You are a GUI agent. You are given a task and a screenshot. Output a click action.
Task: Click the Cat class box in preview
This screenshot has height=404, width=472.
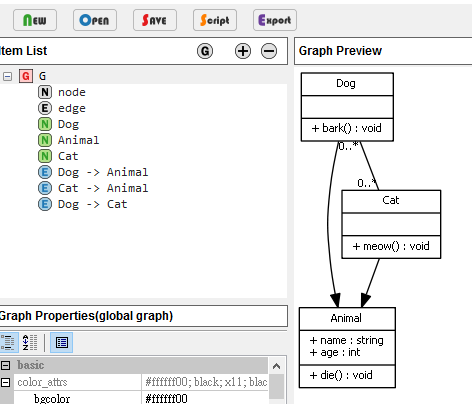(391, 224)
